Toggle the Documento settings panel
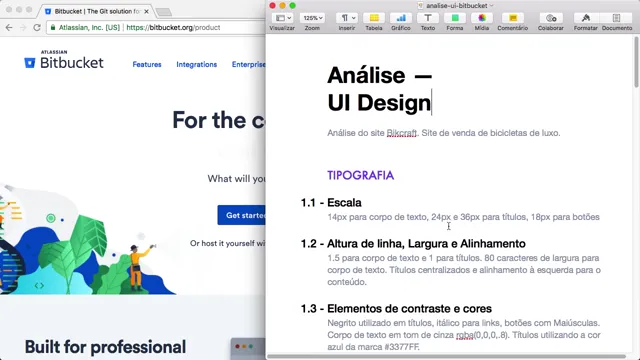640x360 pixels. point(616,18)
